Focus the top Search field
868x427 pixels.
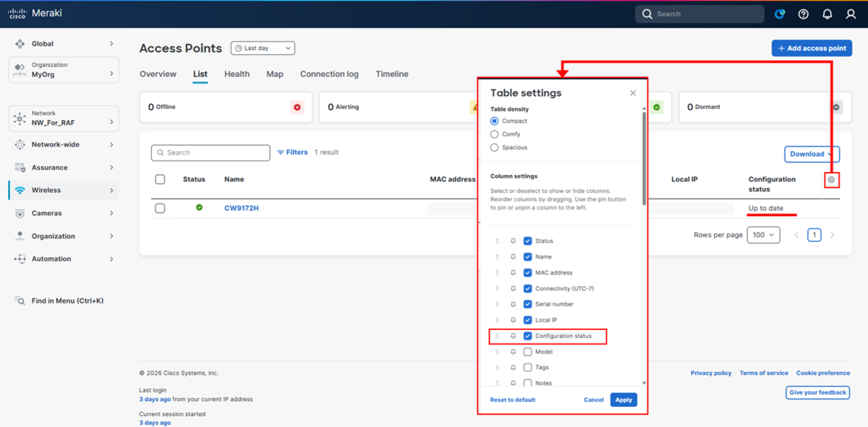(699, 14)
